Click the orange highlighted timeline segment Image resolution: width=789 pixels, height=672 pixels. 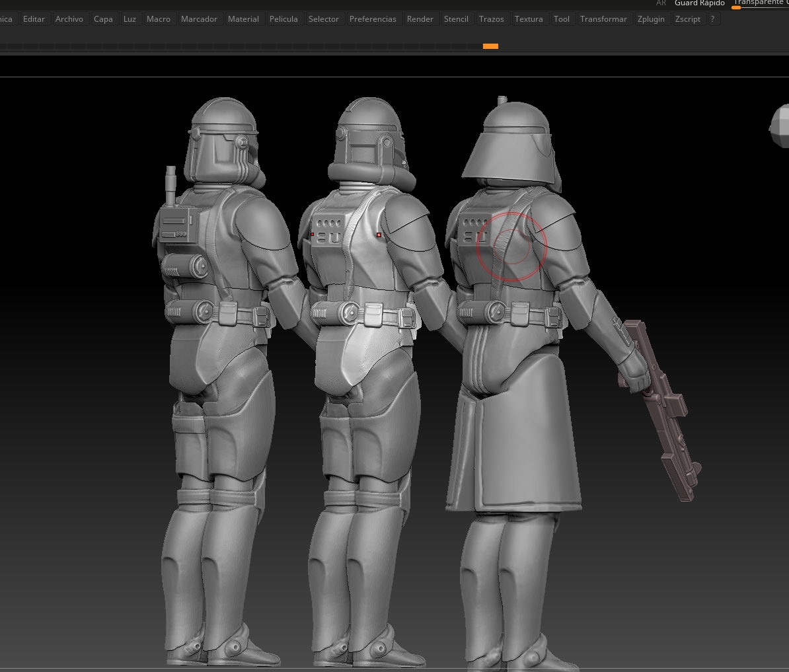click(x=490, y=46)
